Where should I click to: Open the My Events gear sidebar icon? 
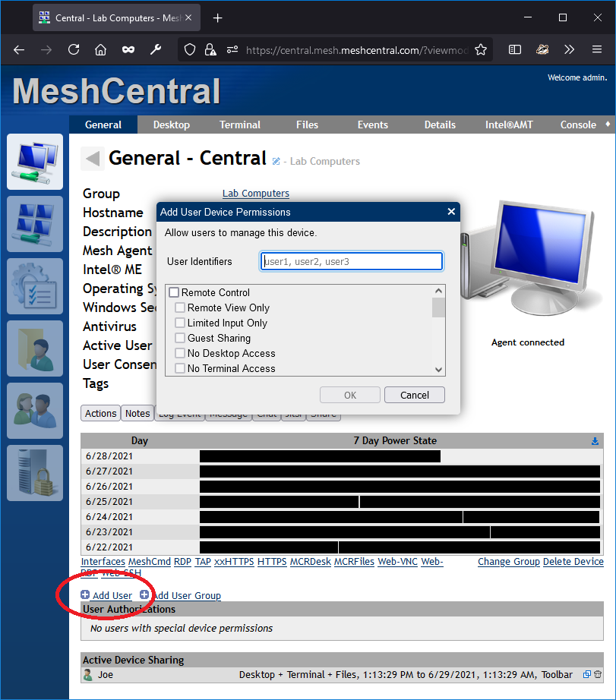tap(35, 286)
